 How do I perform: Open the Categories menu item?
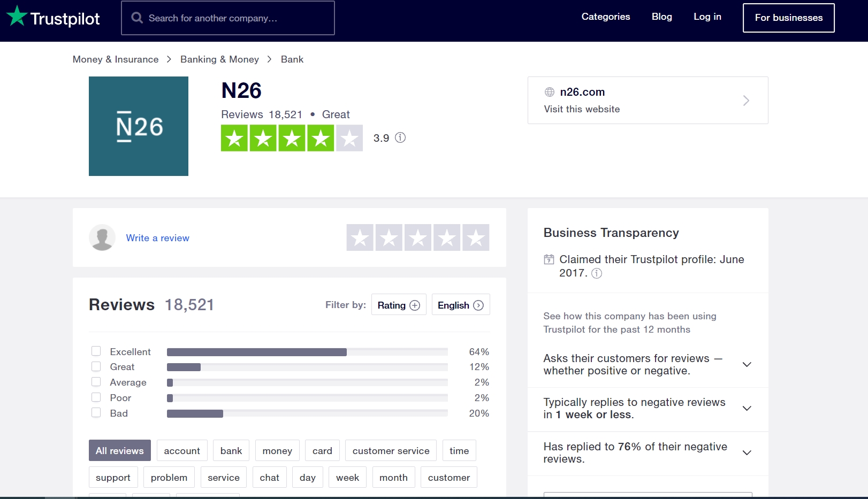pos(606,17)
